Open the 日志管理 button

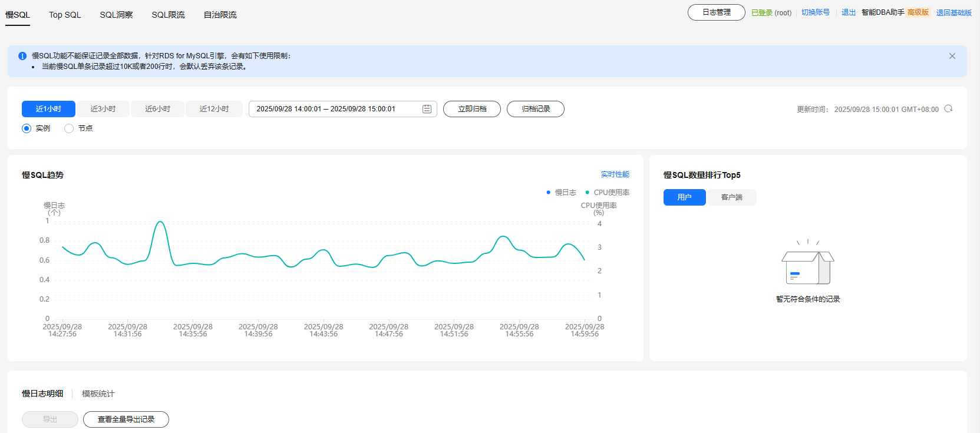716,12
